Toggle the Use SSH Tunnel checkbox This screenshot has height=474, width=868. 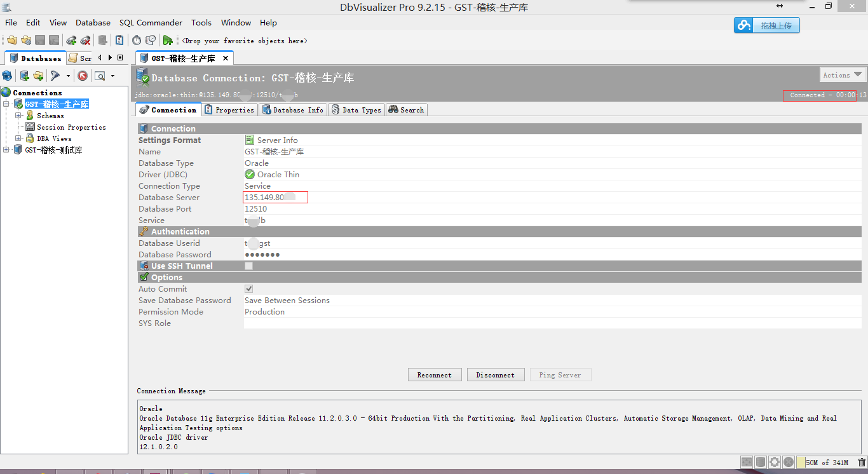click(248, 266)
